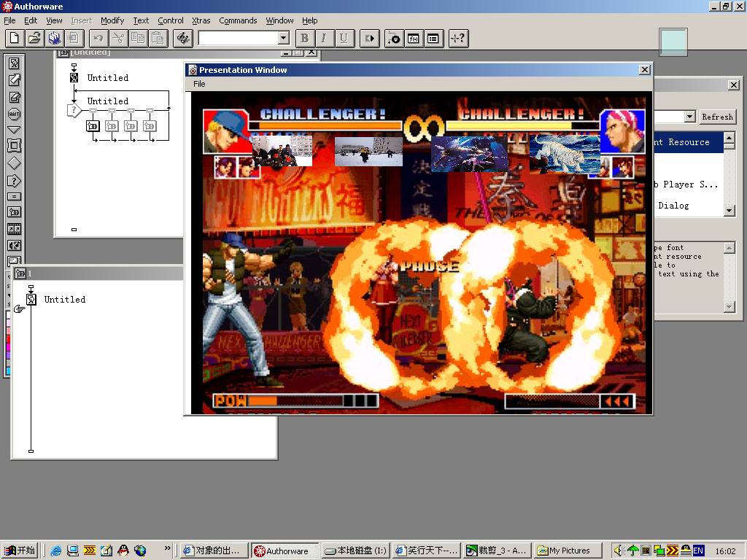
Task: Open the Control menu
Action: (x=170, y=20)
